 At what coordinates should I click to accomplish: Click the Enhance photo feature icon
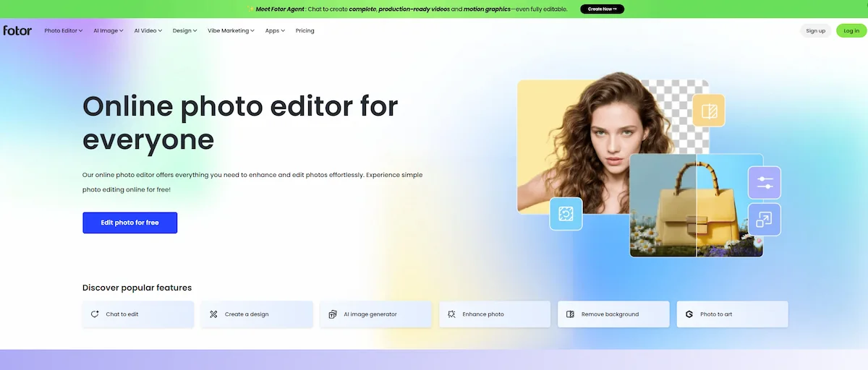tap(451, 314)
